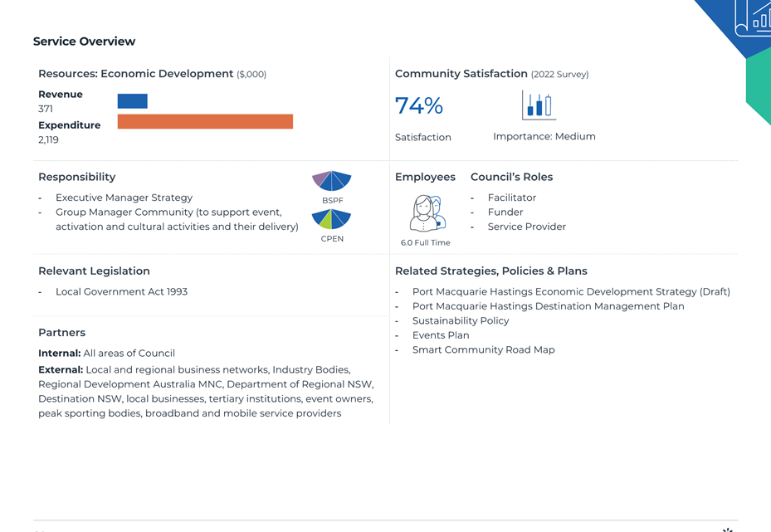771x532 pixels.
Task: Click the orange Expenditure bar
Action: pyautogui.click(x=205, y=121)
